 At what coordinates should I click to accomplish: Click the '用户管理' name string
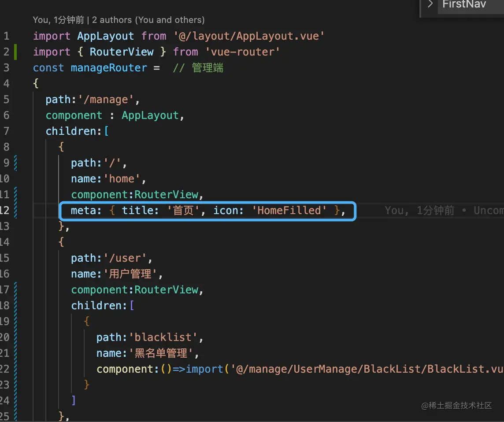click(130, 274)
